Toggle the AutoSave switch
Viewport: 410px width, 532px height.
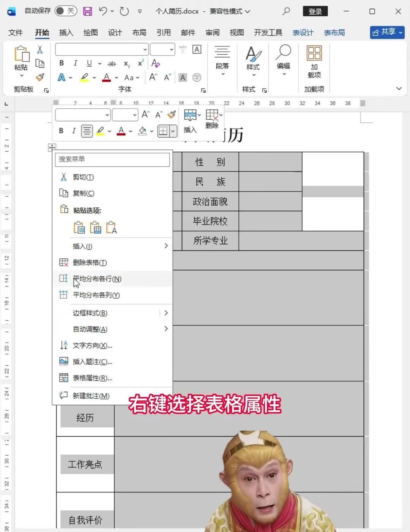click(66, 11)
